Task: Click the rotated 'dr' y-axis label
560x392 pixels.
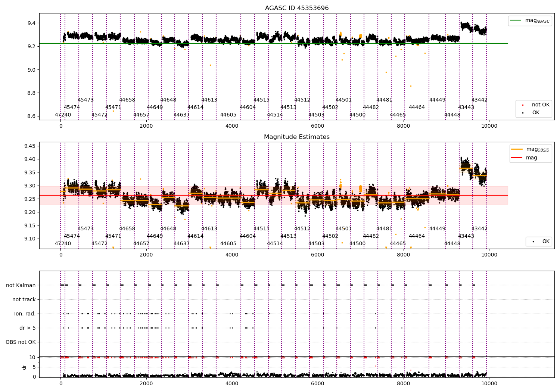Action: 24,367
